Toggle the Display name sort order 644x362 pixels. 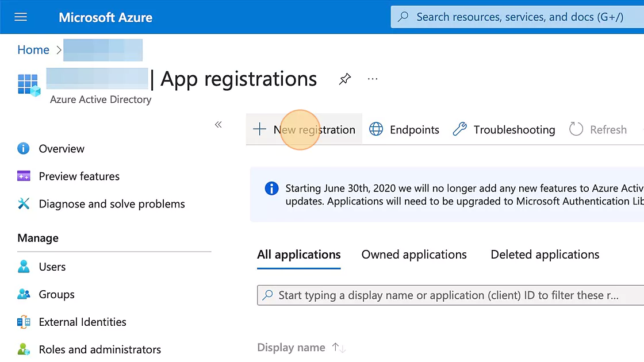click(339, 347)
